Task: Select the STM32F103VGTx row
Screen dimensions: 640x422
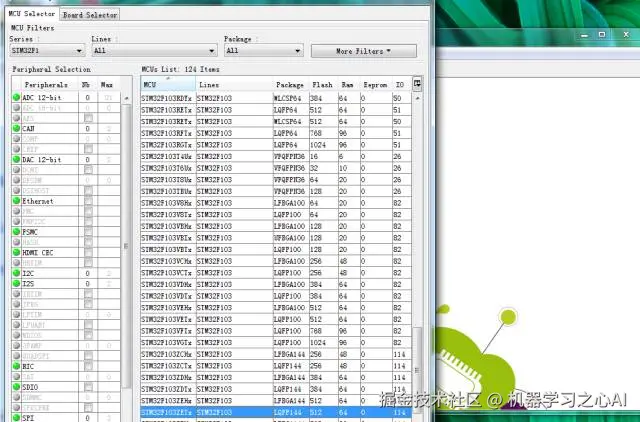Action: point(276,342)
